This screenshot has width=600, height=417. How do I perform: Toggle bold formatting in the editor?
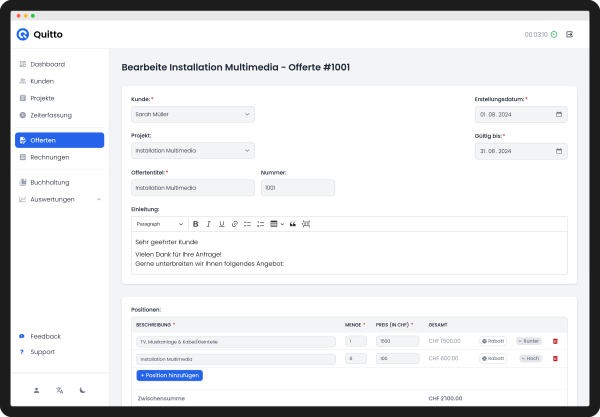click(196, 224)
